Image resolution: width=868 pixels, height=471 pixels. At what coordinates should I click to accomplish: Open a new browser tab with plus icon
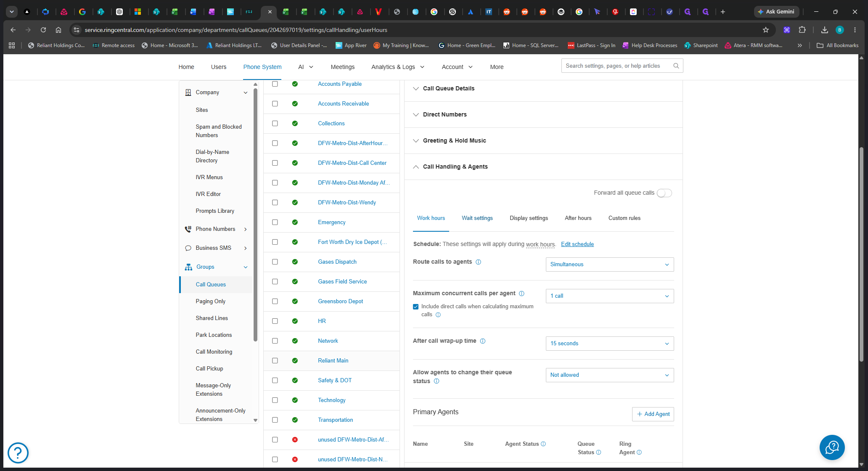pos(723,12)
